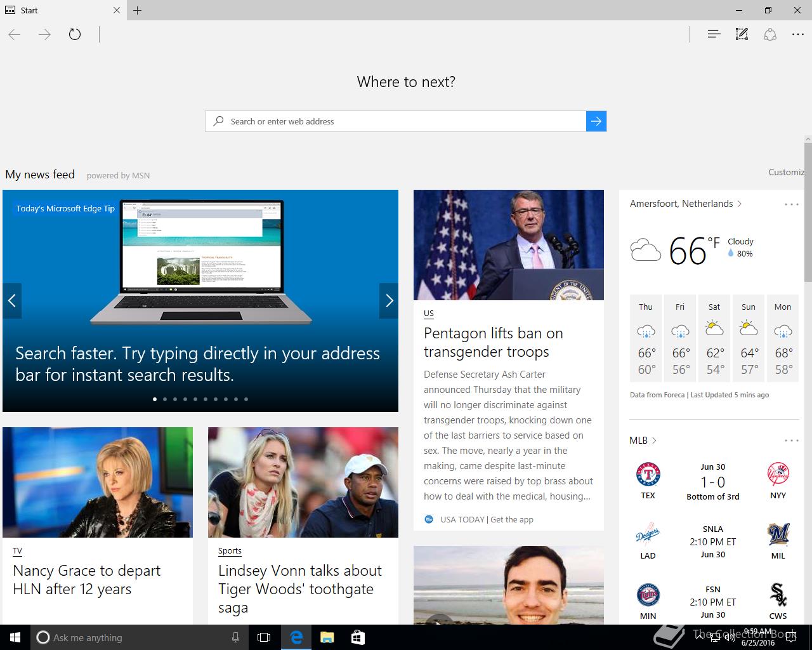Show next slide in Edge Tip carousel

tap(389, 301)
